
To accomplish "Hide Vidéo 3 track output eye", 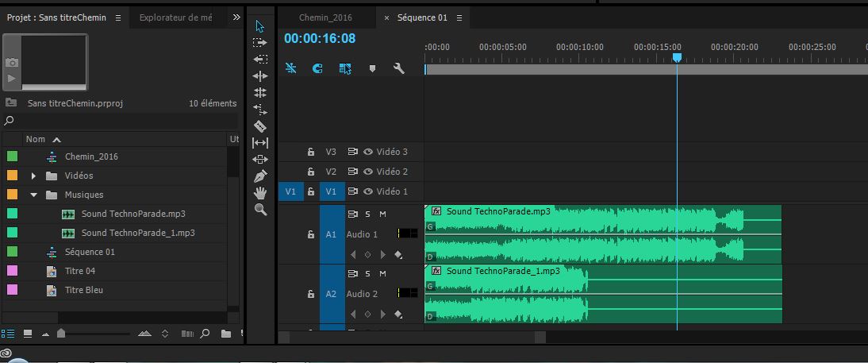I will point(368,151).
